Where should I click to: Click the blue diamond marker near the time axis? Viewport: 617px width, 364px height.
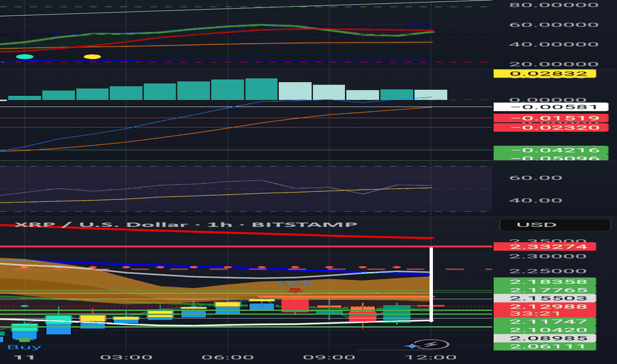tap(412, 346)
